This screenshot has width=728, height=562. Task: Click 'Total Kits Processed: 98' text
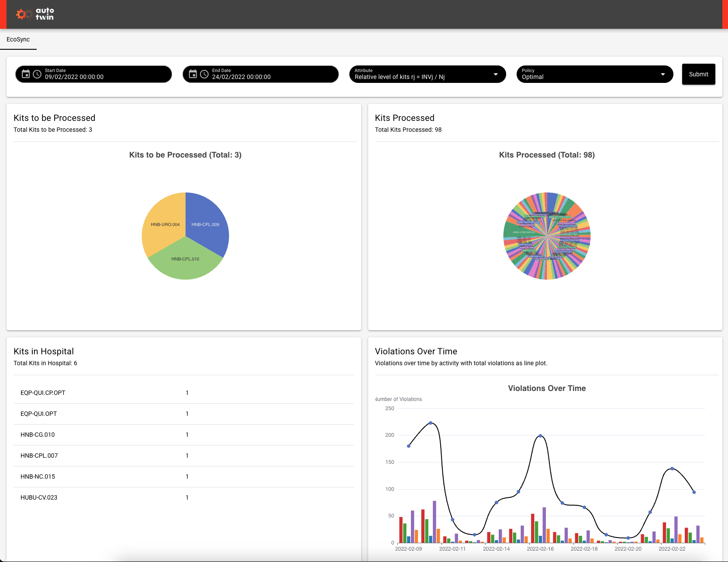pyautogui.click(x=408, y=130)
